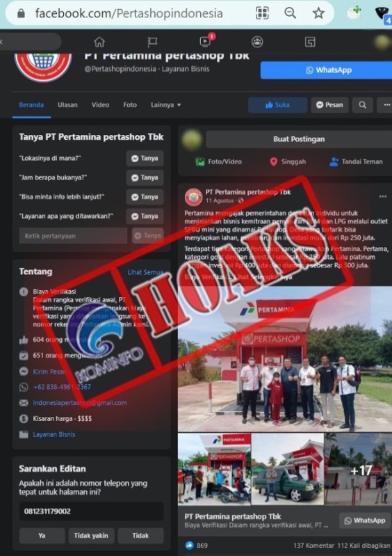Expand the Lainnya dropdown tab
This screenshot has height=556, width=392.
[165, 105]
